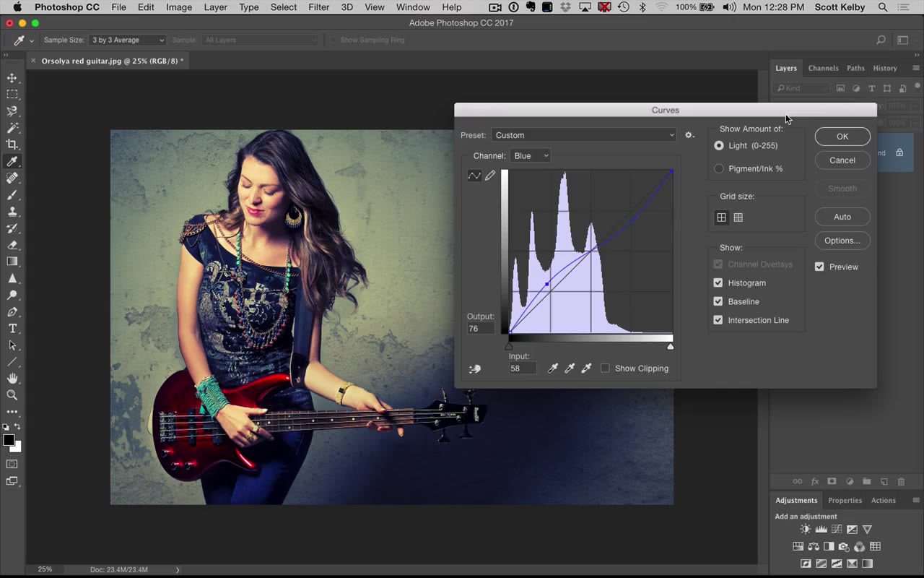The height and width of the screenshot is (578, 924).
Task: Pick the black point eyedropper in Curves
Action: 553,368
